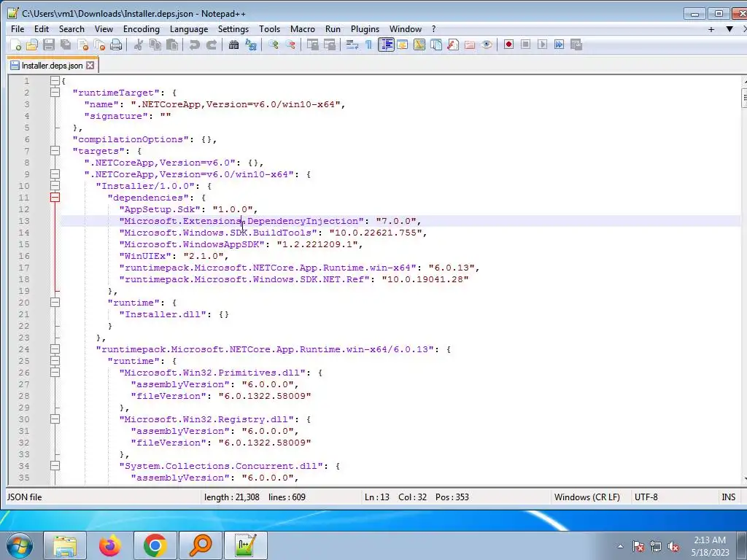Open the Document List panel icon
The height and width of the screenshot is (560, 747).
coord(436,44)
